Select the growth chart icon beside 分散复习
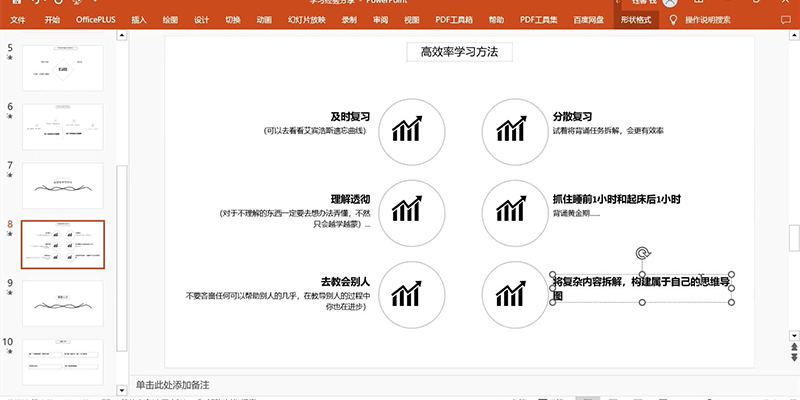This screenshot has height=400, width=800. click(511, 129)
